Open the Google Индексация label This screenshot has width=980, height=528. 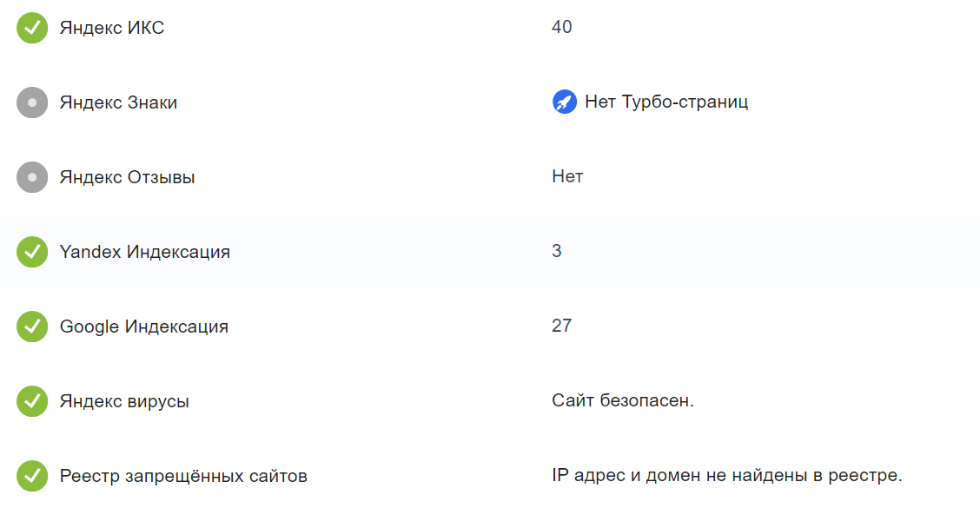pos(143,327)
